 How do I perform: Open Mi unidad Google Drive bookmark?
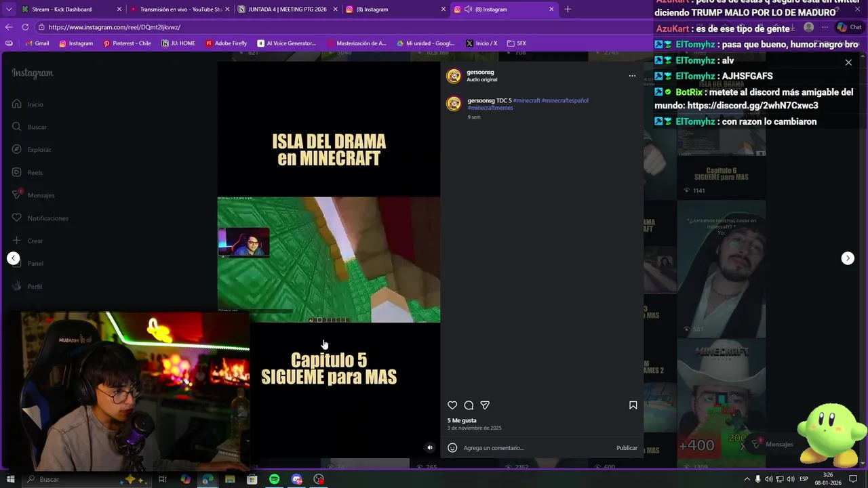(425, 43)
